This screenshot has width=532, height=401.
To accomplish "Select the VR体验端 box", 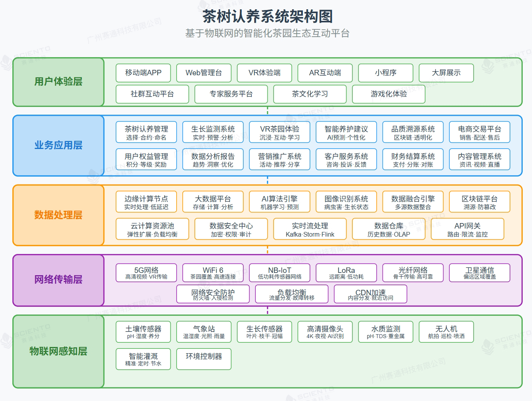I will tap(265, 73).
